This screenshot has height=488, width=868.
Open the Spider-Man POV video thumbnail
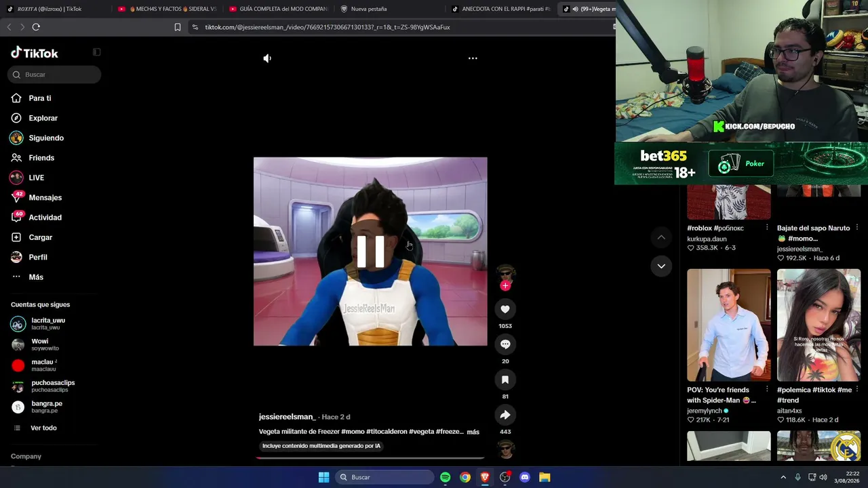pyautogui.click(x=729, y=325)
